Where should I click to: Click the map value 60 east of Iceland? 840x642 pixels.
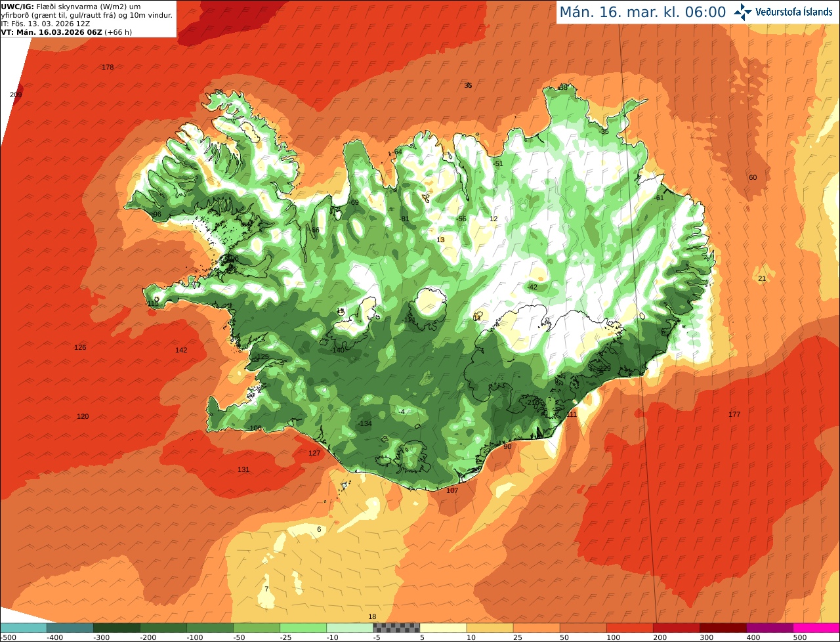pos(753,178)
